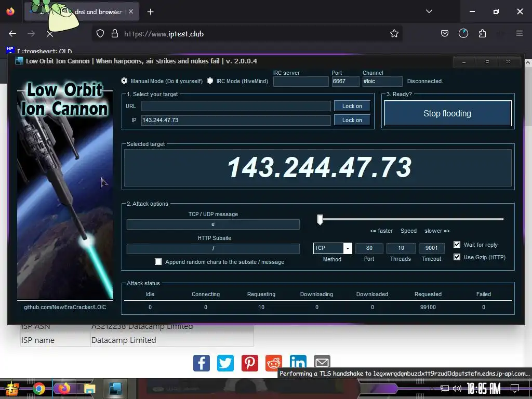
Task: Select Manual Mode (Do it yourself) radio
Action: click(x=124, y=81)
